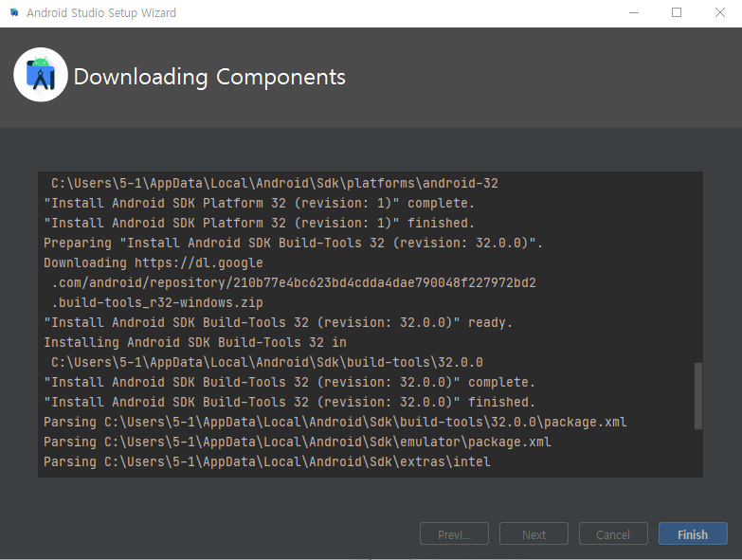
Task: Click the Build-Tools 32 'finished.' line
Action: click(290, 402)
